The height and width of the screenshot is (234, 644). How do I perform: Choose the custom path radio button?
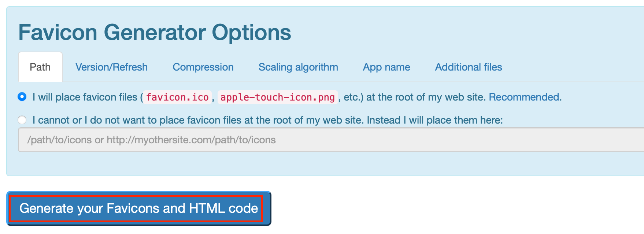[22, 120]
